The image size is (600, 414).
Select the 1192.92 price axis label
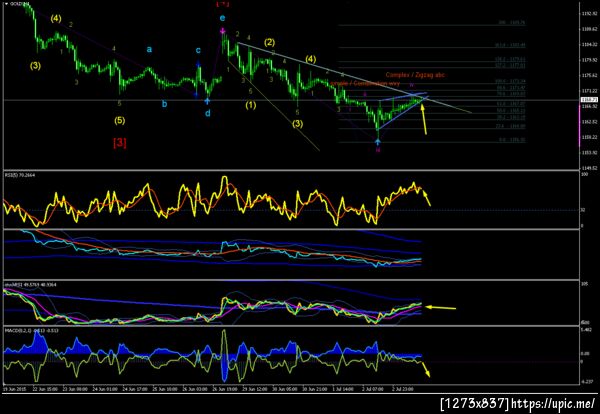589,14
